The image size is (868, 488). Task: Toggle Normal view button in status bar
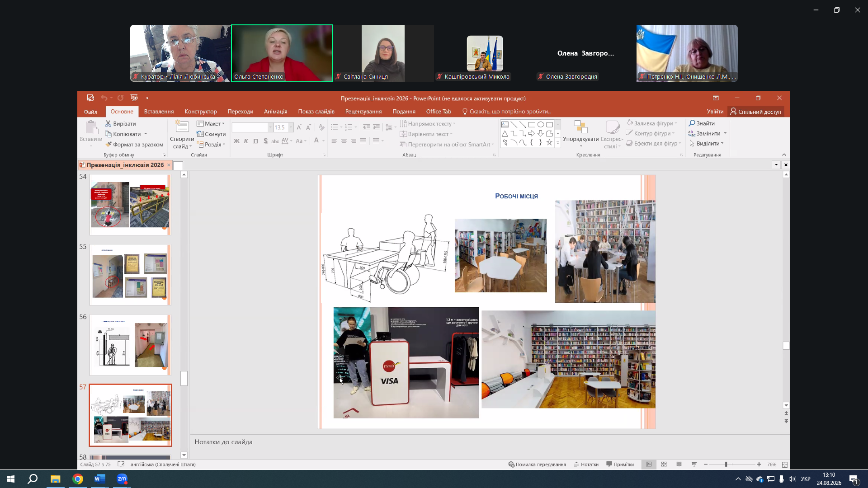649,465
